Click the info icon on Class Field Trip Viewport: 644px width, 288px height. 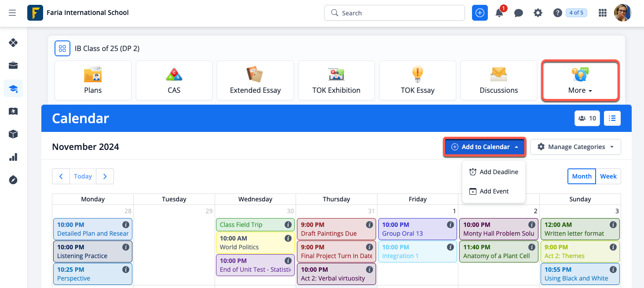coord(288,225)
